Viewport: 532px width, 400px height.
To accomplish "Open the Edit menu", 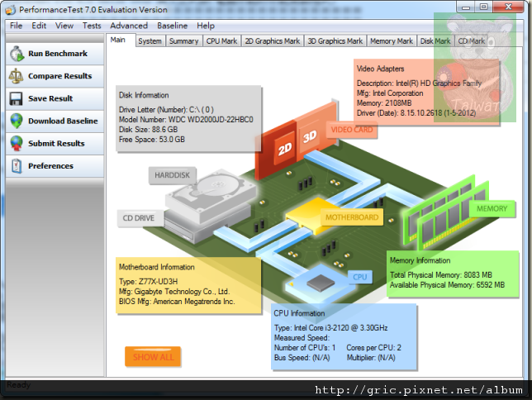I will pyautogui.click(x=39, y=26).
